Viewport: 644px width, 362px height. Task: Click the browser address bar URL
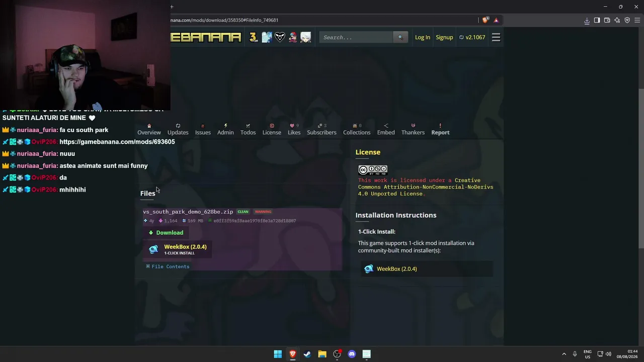click(x=224, y=20)
